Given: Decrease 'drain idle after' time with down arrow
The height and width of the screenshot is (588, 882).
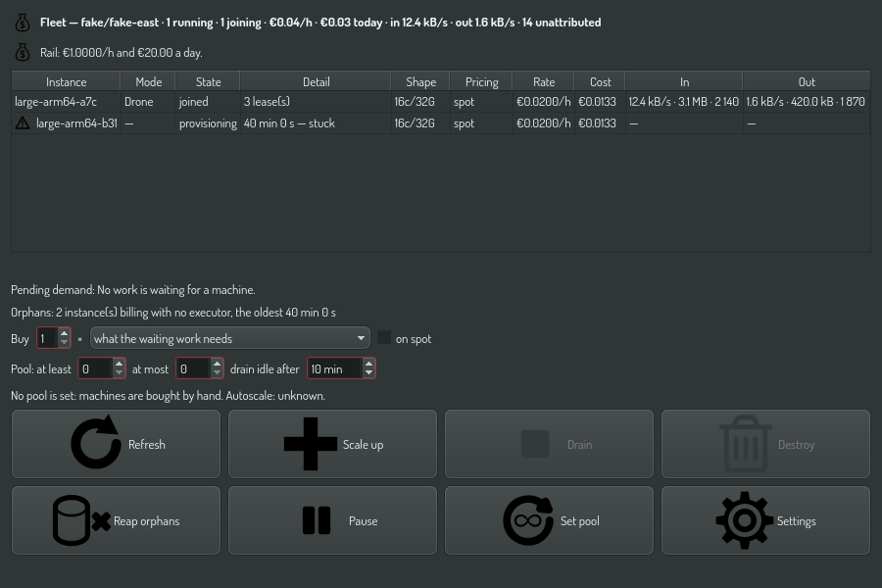Looking at the screenshot, I should pos(368,373).
